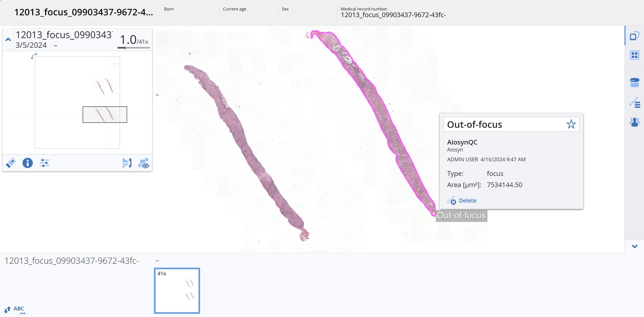The image size is (644, 317).
Task: Click the ADMIN USER timestamp line
Action: 486,160
